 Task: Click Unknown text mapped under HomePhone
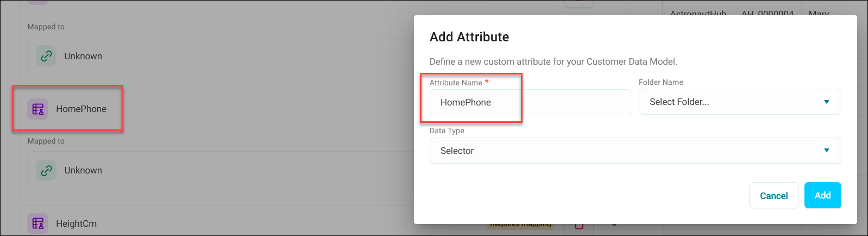click(x=83, y=170)
